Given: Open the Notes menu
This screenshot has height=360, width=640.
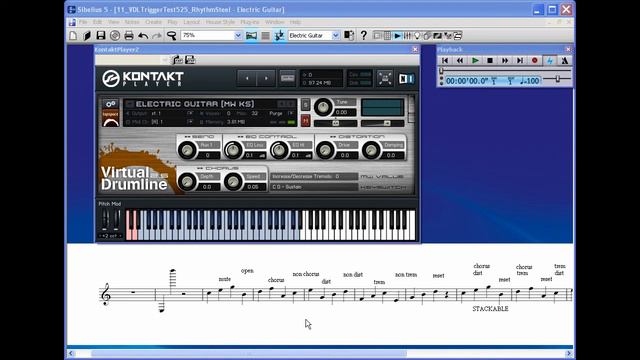Looking at the screenshot, I should (x=132, y=22).
